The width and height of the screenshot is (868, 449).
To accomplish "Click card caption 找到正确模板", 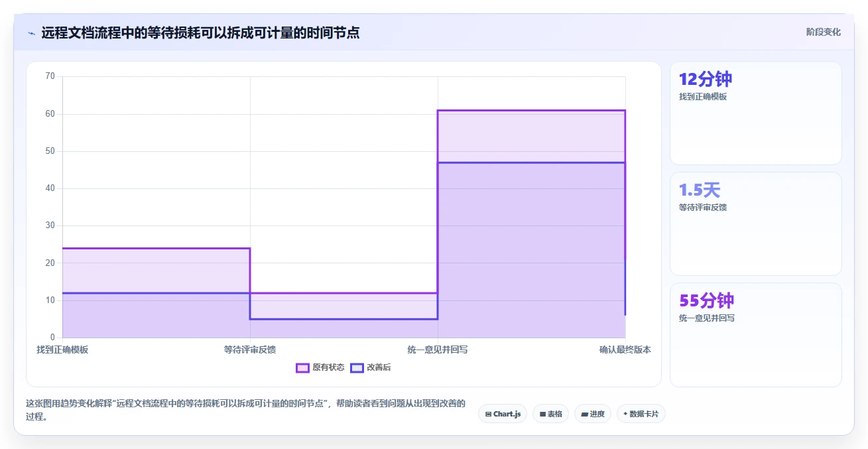I will [703, 97].
